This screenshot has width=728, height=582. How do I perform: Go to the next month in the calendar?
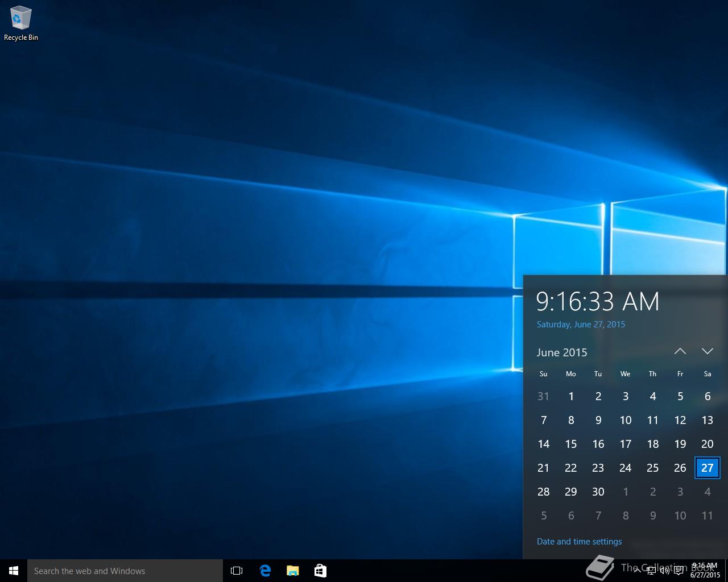(708, 351)
